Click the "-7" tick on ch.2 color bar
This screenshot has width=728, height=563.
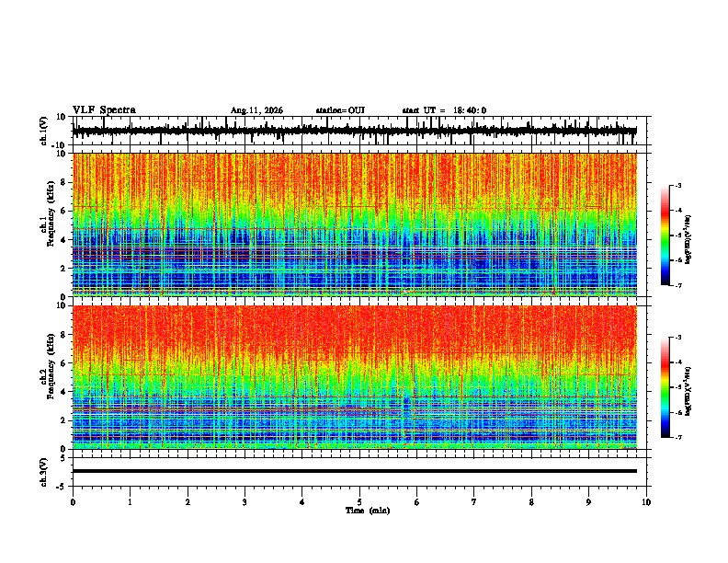678,437
